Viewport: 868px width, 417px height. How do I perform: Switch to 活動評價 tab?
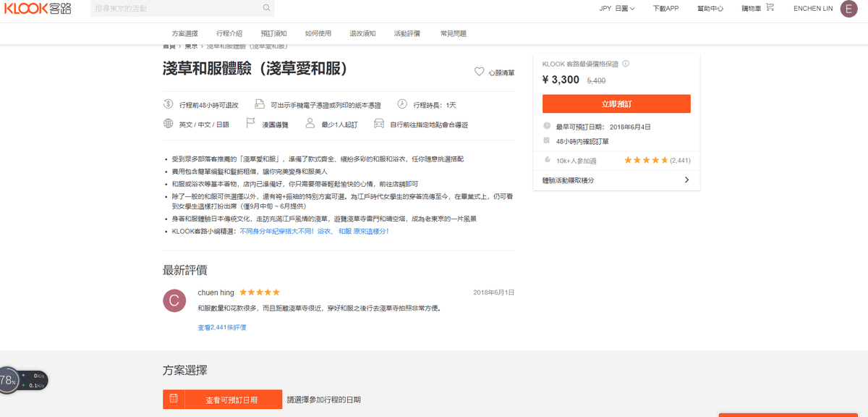pyautogui.click(x=407, y=33)
